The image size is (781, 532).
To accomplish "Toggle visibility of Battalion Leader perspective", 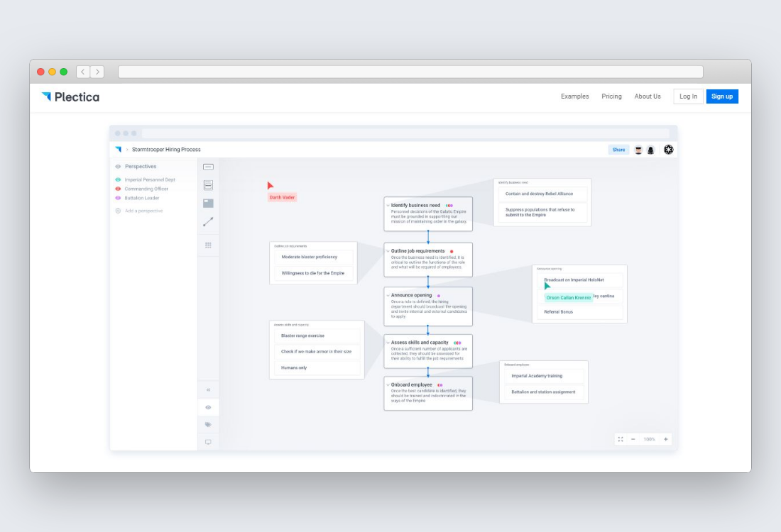I will (118, 198).
